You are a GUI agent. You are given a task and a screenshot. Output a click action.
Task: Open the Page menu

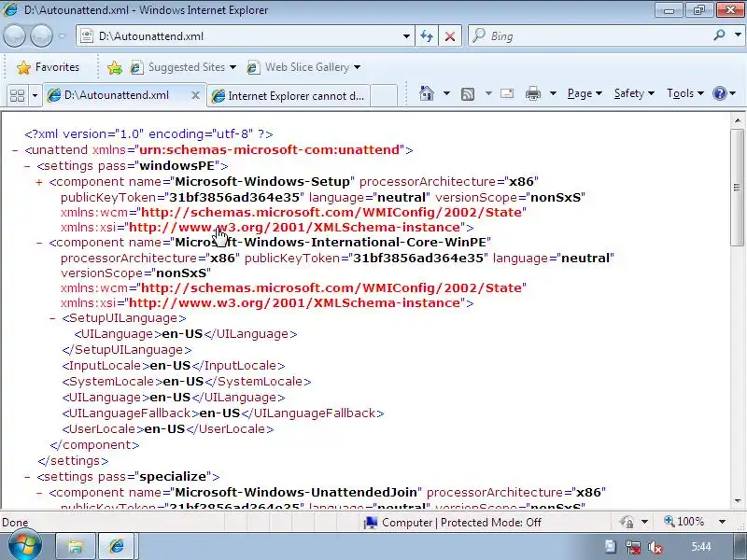[585, 93]
